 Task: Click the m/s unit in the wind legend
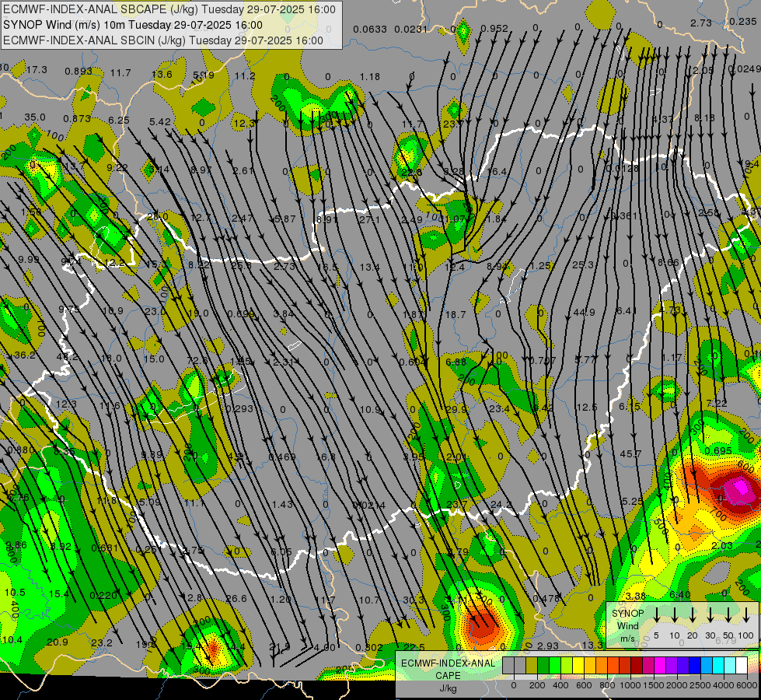[627, 639]
